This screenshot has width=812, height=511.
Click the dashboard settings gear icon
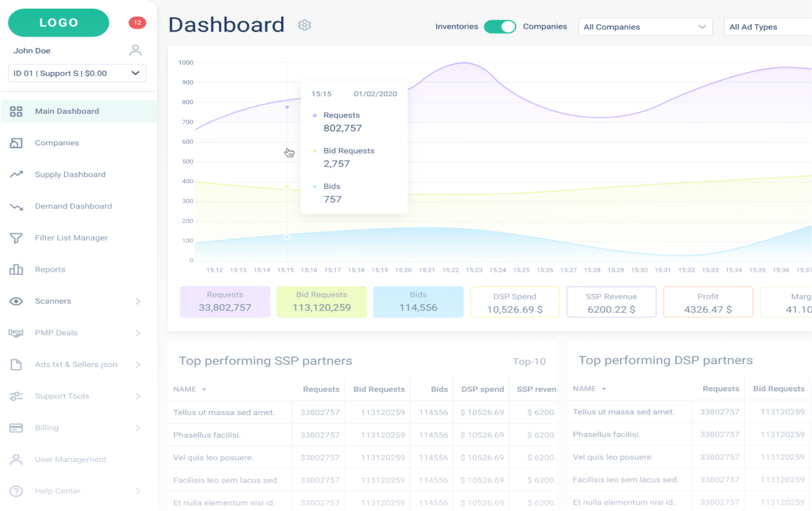point(304,25)
